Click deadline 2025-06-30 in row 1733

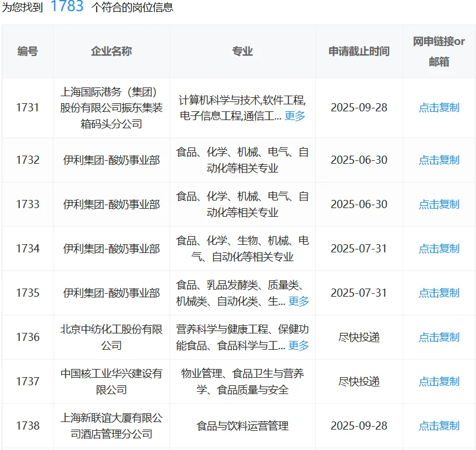359,205
